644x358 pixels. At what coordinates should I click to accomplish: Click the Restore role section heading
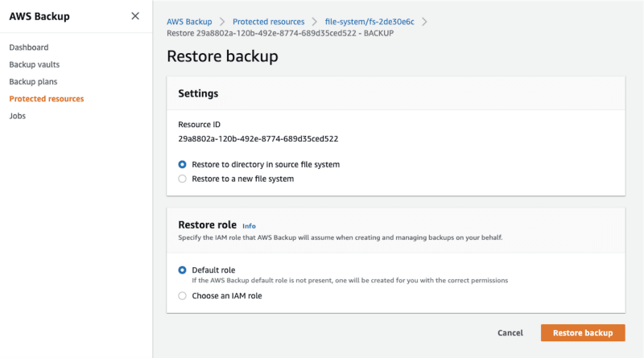pos(208,224)
